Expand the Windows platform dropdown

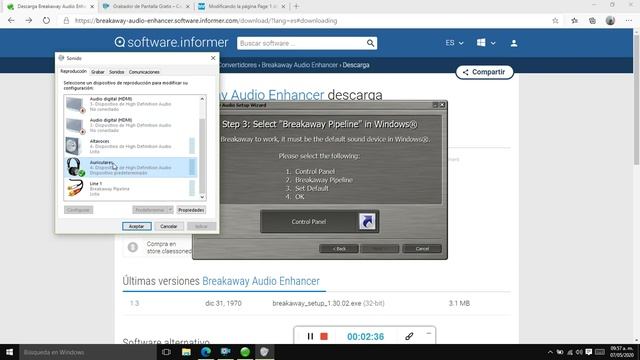(x=486, y=43)
